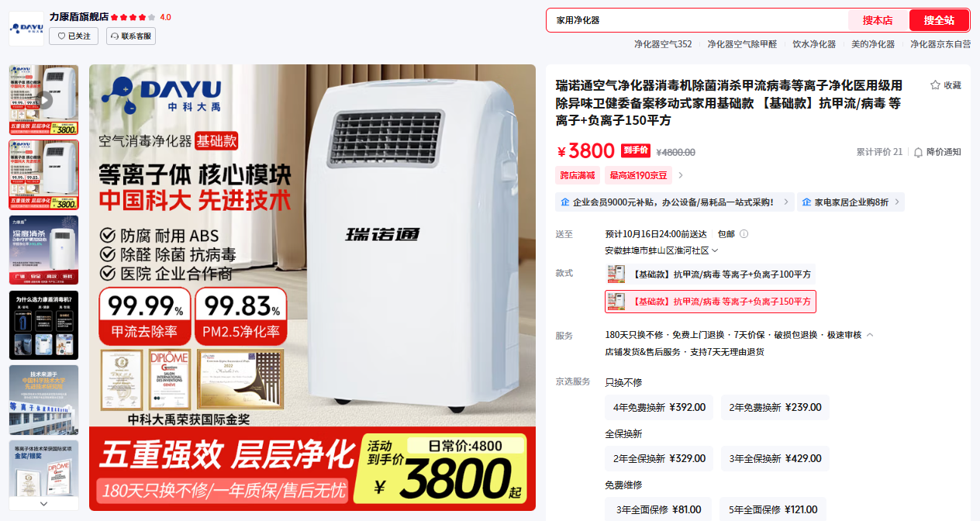The width and height of the screenshot is (980, 521).
Task: Click the 搜本店 search button
Action: point(878,20)
